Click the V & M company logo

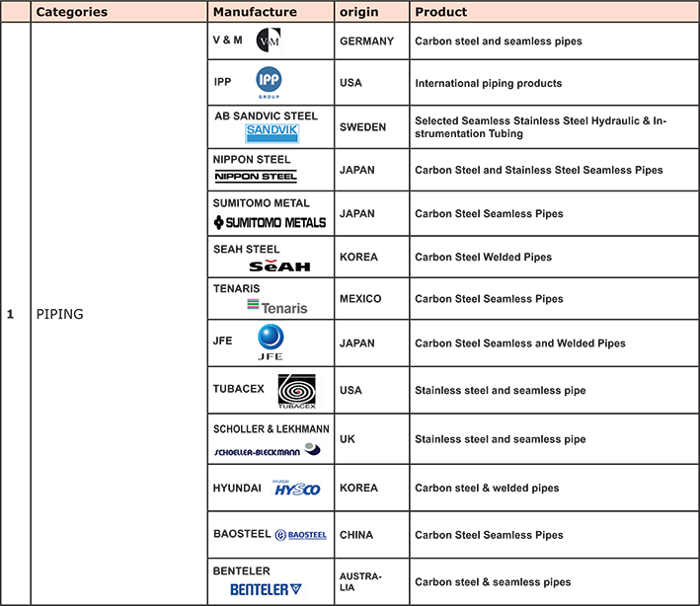click(x=269, y=40)
